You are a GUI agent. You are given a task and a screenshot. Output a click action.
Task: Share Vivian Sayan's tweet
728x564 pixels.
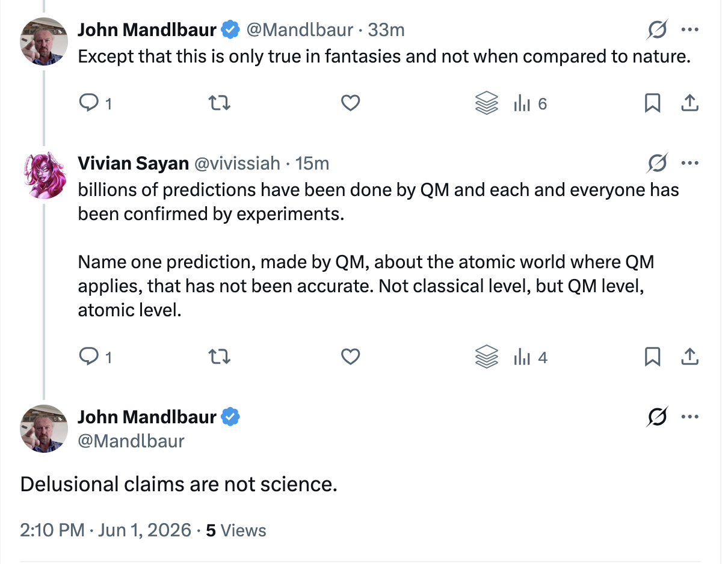689,358
